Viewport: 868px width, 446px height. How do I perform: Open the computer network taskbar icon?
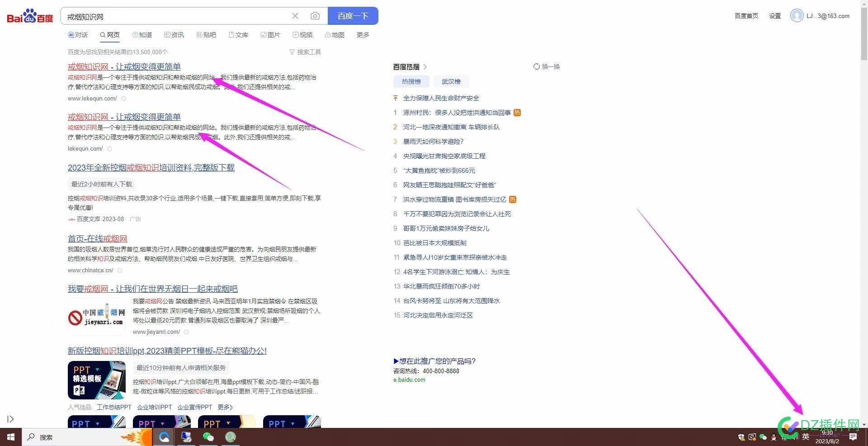[186, 437]
